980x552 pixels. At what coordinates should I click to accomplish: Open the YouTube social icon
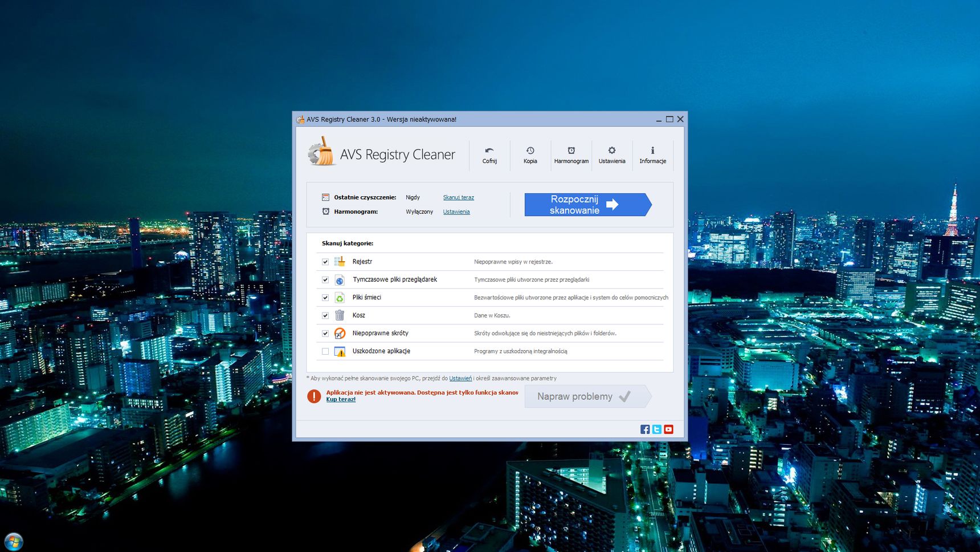pyautogui.click(x=669, y=429)
